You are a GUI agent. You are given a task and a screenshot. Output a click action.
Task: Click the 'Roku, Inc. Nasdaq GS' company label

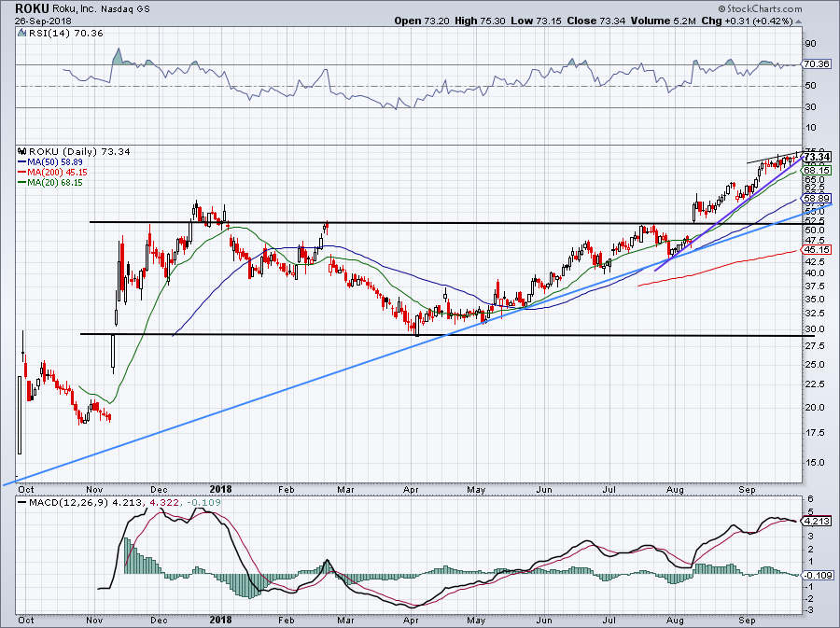click(x=101, y=9)
